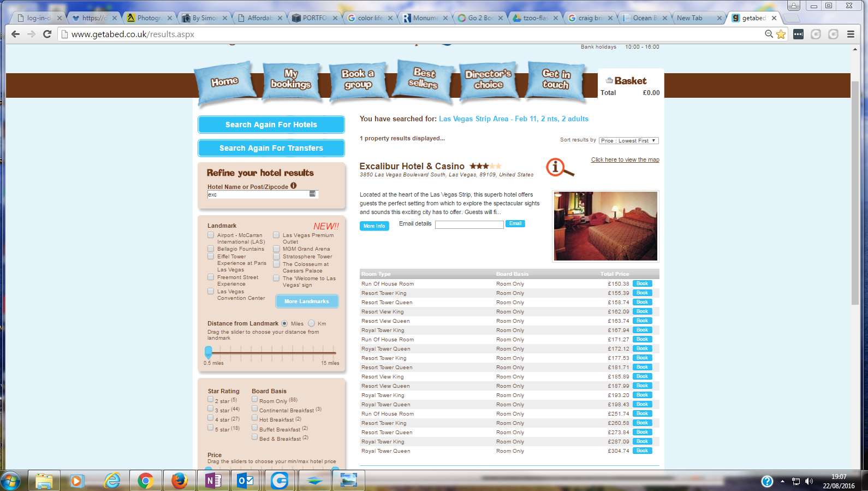Open File Explorer from the taskbar
The image size is (868, 491).
click(44, 481)
